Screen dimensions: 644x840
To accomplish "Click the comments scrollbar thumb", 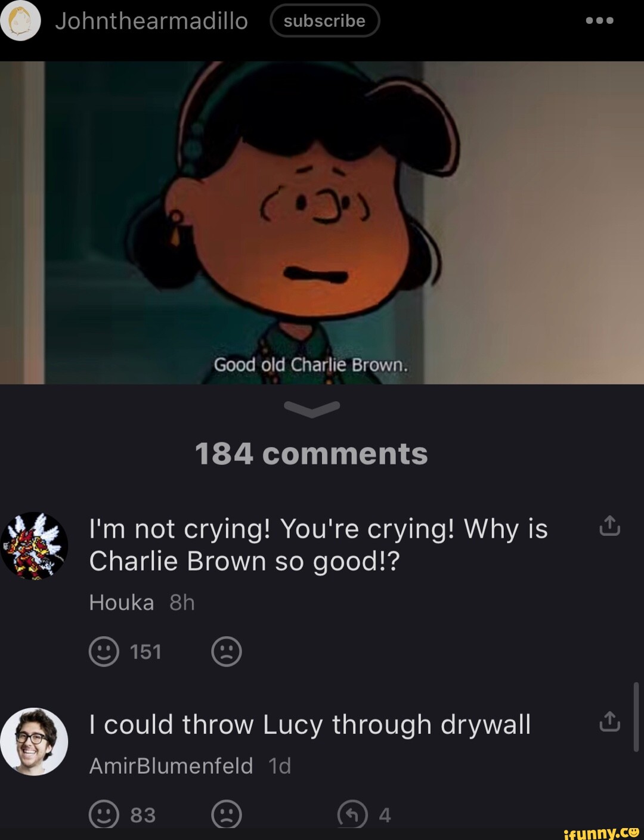I will tap(636, 717).
